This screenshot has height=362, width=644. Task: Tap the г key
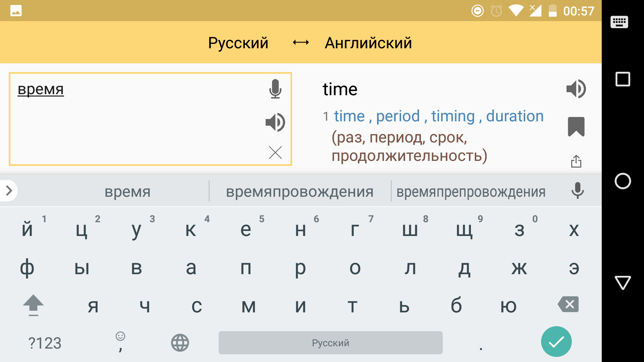pyautogui.click(x=355, y=230)
